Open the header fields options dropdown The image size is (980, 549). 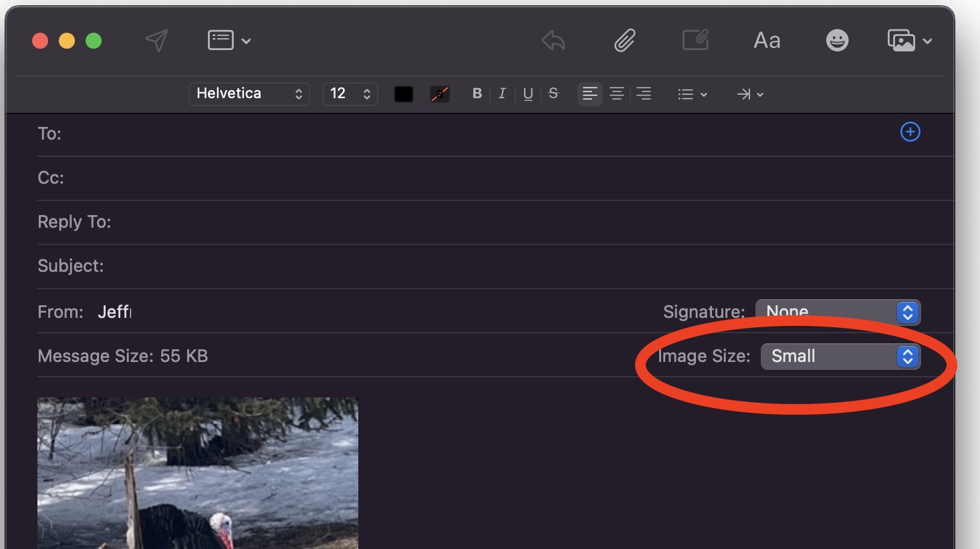tap(229, 41)
